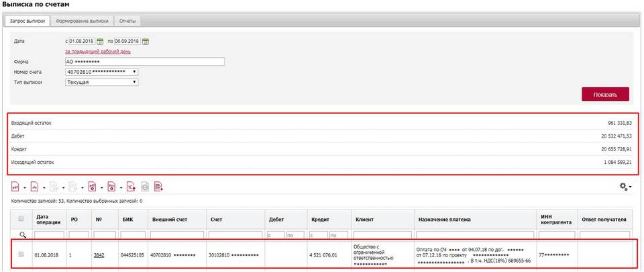Click link за предыдущий рабочий день

coord(97,51)
